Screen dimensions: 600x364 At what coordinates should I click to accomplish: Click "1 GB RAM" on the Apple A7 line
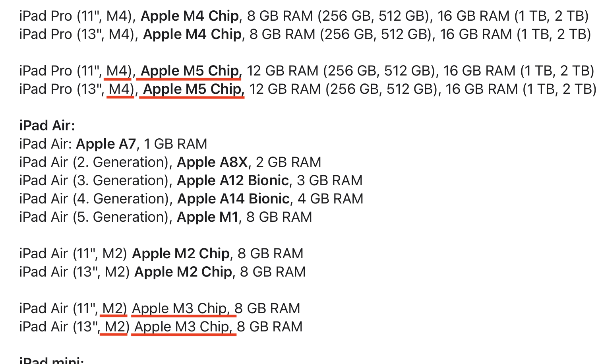tap(175, 144)
